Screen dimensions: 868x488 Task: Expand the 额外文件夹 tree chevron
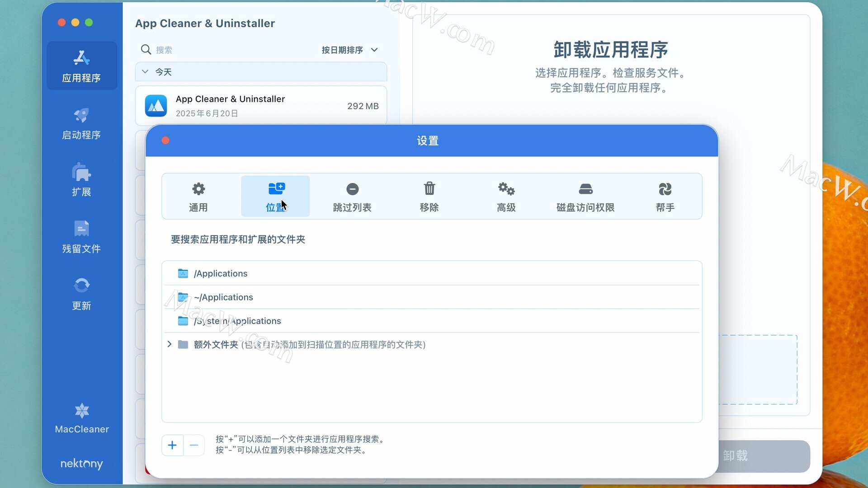(x=170, y=344)
